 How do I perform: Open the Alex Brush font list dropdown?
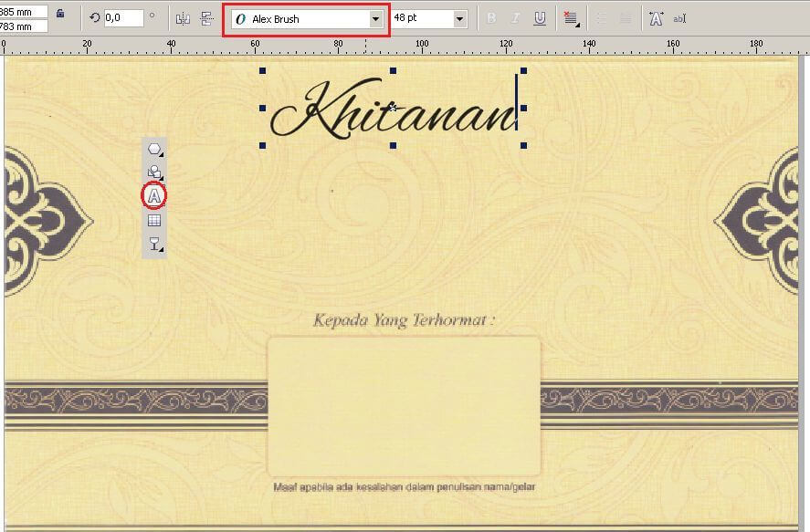[375, 19]
